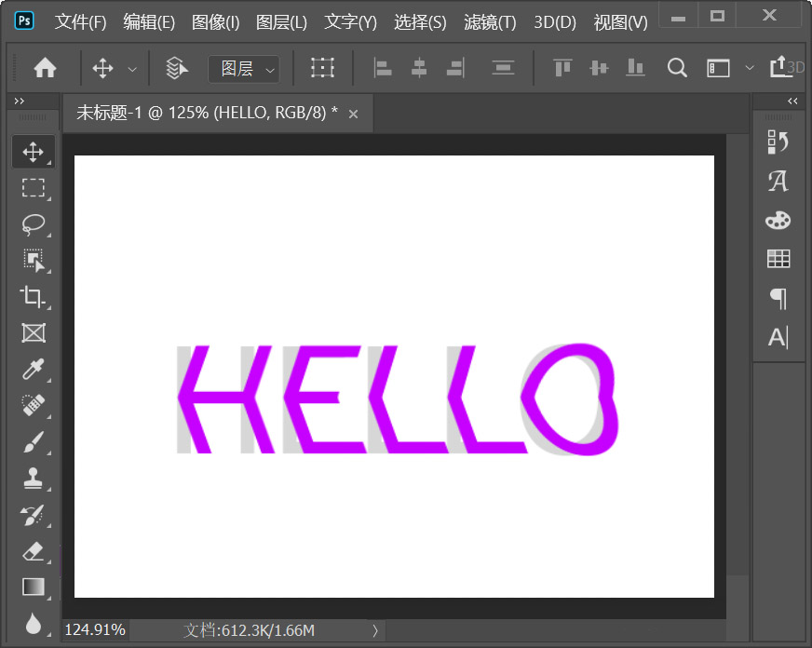Screen dimensions: 812x648
Task: Open the 滤镜(T) menu
Action: tap(489, 22)
